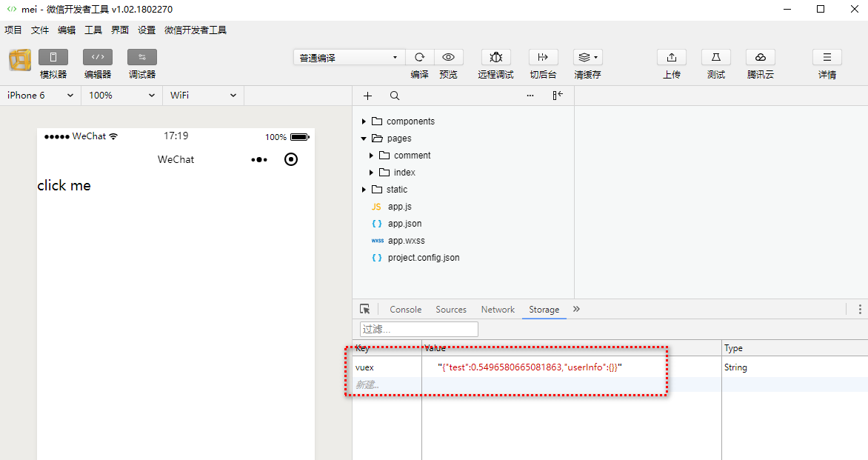Tap 'click me' in the simulator
This screenshot has height=460, width=868.
(x=64, y=185)
